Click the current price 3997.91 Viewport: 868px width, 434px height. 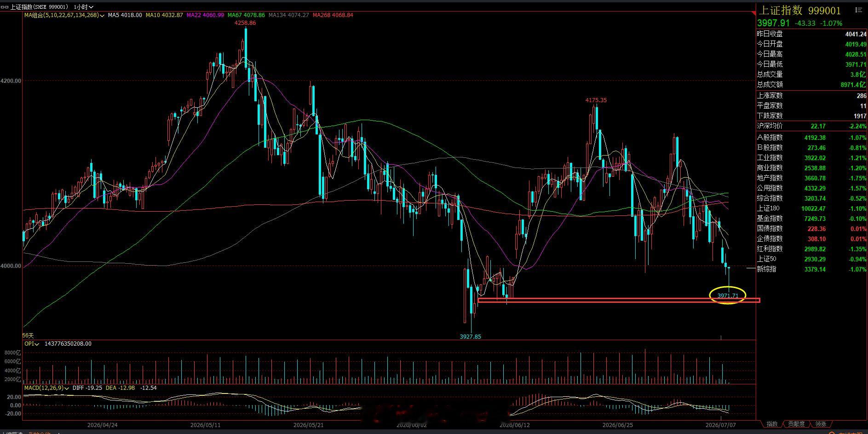(773, 23)
